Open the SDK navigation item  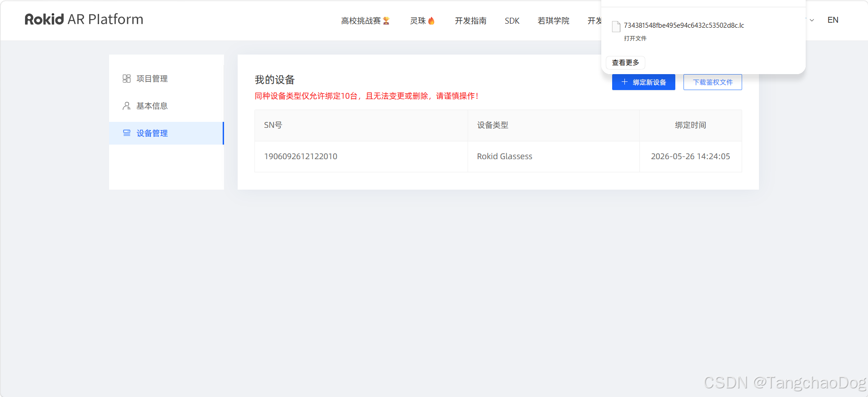[512, 21]
